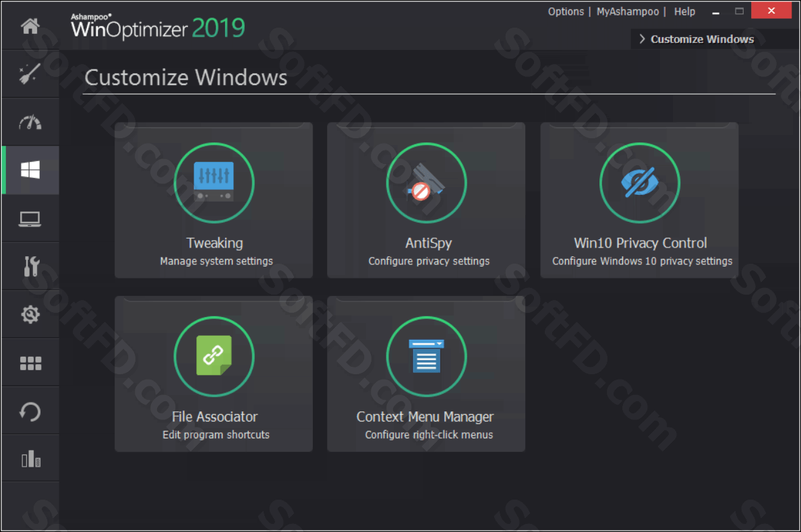Close the WinOptimizer window
The width and height of the screenshot is (801, 532).
tap(771, 11)
